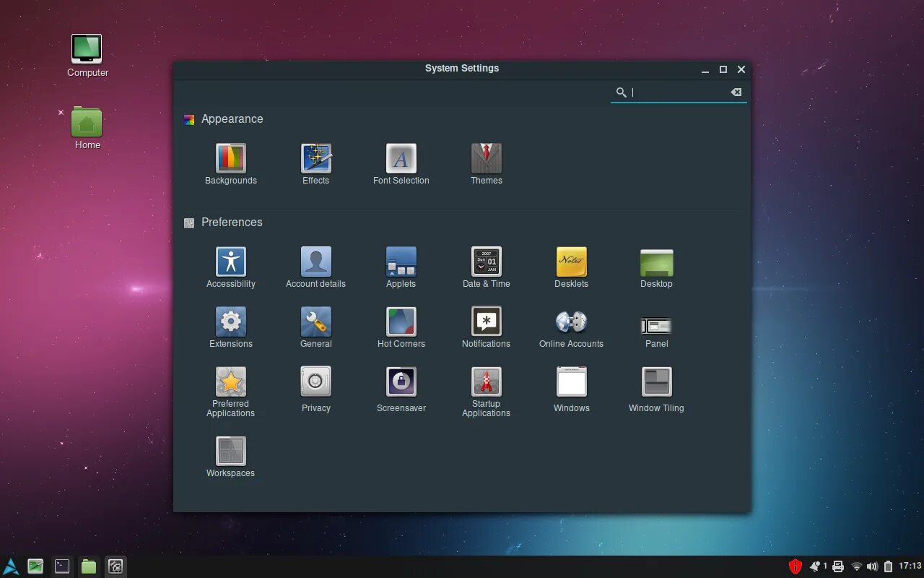Image resolution: width=924 pixels, height=578 pixels.
Task: Click the Appearance section heading
Action: coord(232,119)
